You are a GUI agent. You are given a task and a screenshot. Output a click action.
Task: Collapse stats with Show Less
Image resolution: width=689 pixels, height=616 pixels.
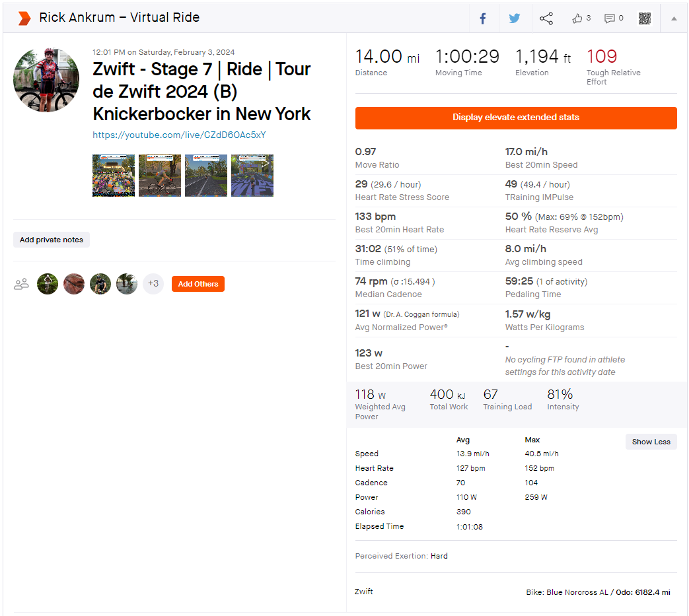tap(651, 442)
